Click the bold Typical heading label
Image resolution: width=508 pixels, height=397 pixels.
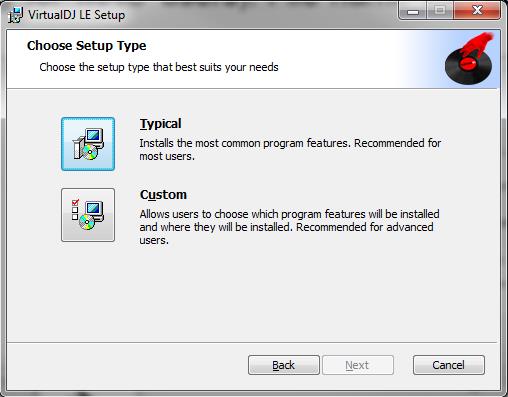tap(160, 124)
